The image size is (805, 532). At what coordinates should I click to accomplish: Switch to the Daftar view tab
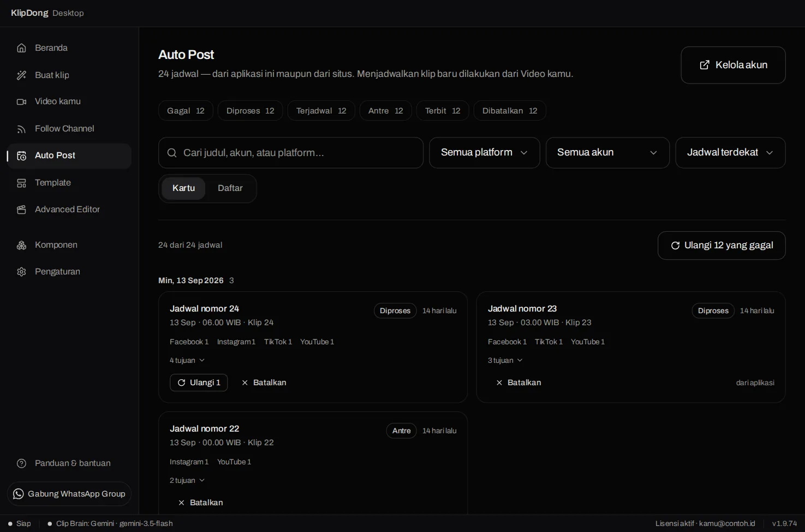(x=230, y=188)
